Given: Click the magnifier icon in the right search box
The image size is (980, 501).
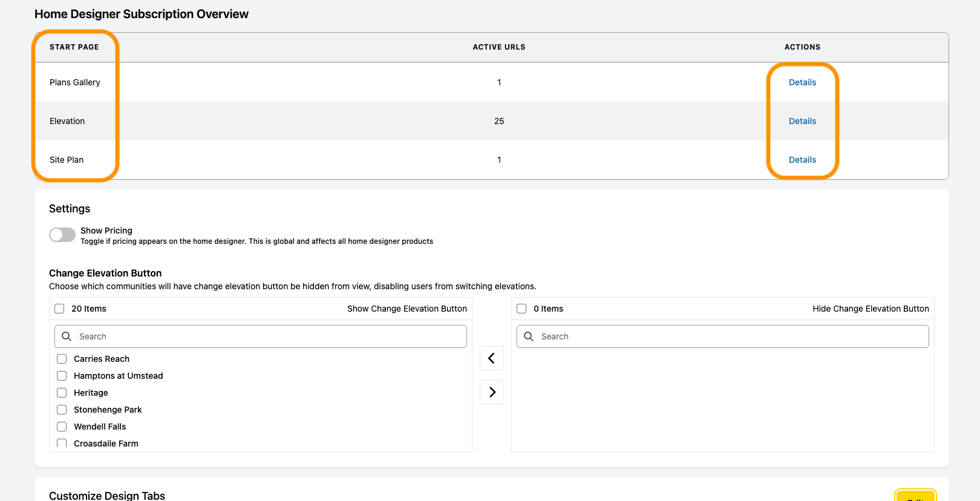Looking at the screenshot, I should click(529, 336).
